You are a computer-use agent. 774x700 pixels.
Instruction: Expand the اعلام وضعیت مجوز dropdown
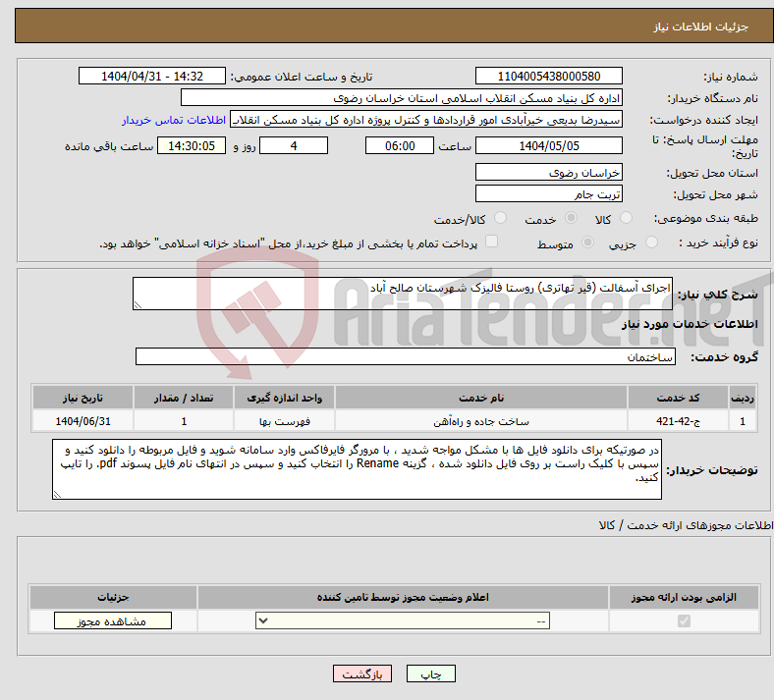coord(403,621)
